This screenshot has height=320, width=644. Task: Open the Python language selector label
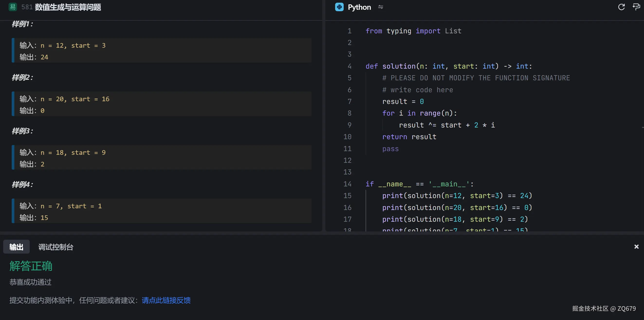point(359,7)
